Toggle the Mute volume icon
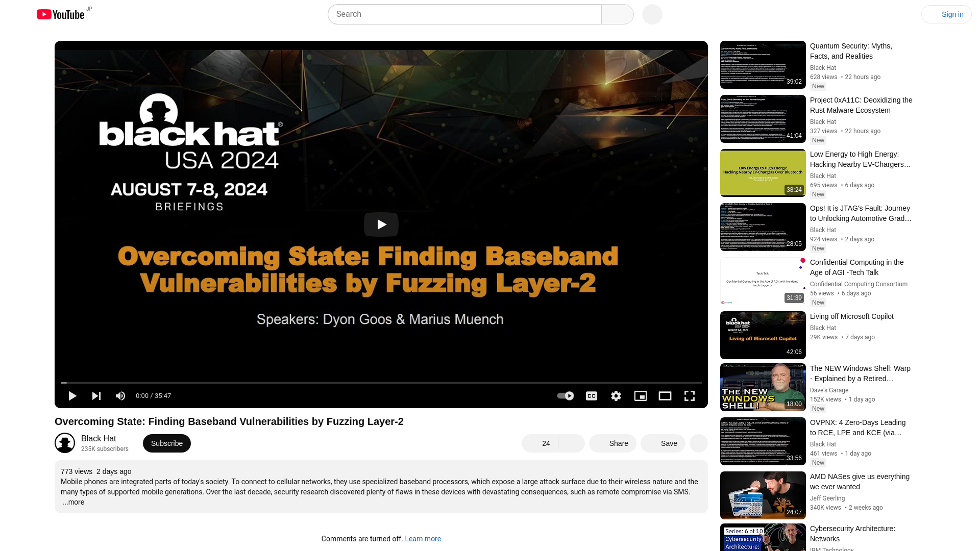The image size is (980, 551). 120,395
